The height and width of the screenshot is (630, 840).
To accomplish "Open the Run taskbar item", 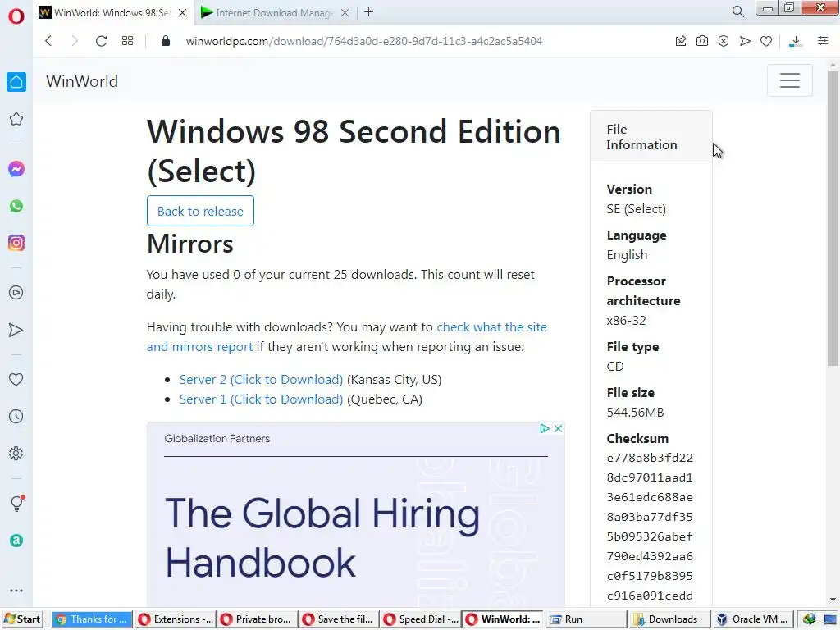I will click(587, 619).
